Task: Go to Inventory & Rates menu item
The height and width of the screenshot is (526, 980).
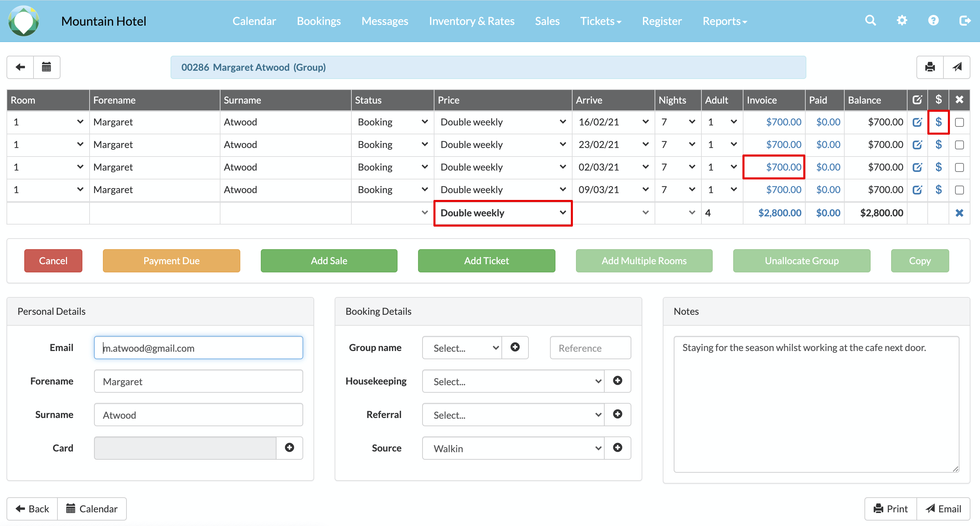Action: (471, 21)
